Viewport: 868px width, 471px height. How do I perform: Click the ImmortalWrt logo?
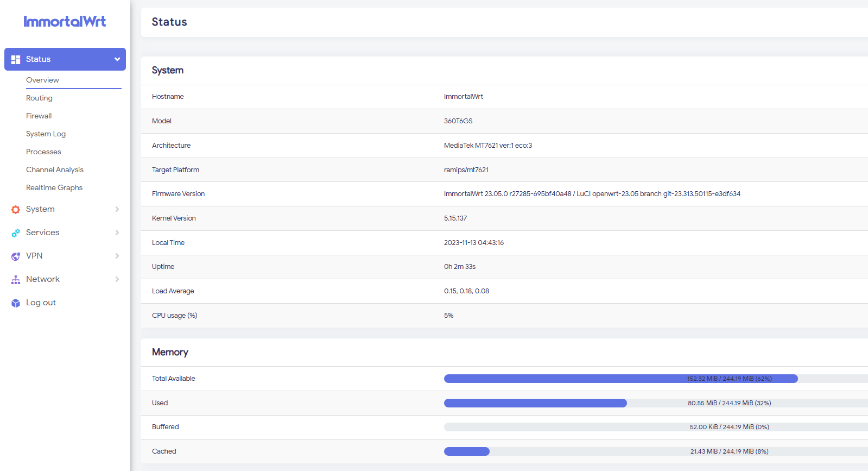point(65,21)
